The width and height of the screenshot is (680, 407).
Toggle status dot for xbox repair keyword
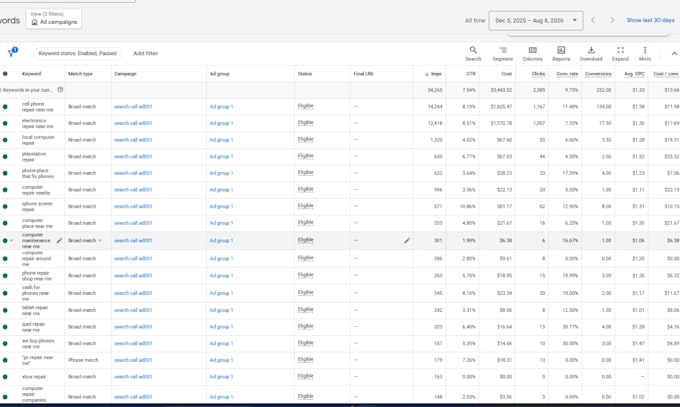coord(5,377)
